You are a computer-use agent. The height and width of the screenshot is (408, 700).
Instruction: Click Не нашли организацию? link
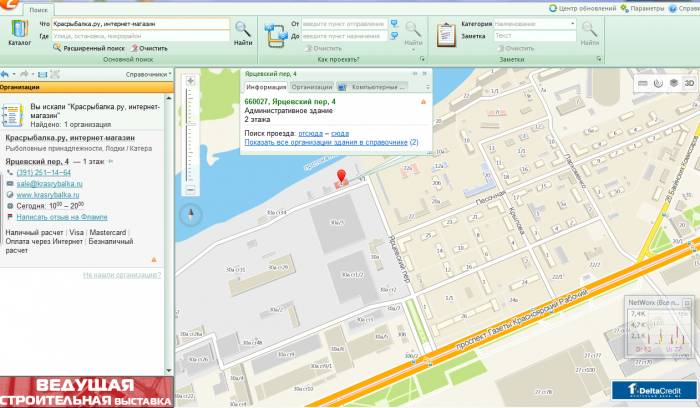tap(122, 275)
